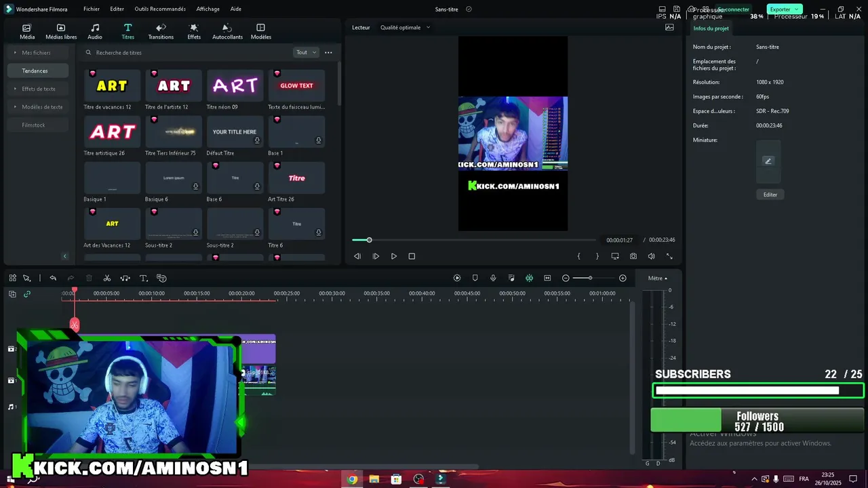Viewport: 868px width, 488px height.
Task: Step back one frame in player
Action: tap(357, 256)
